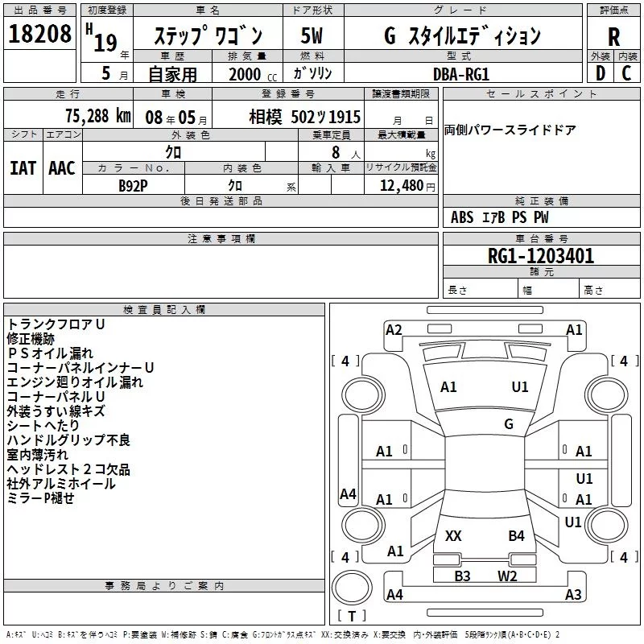Click the model code DBA-RG1
Screen dimensions: 644x644
click(x=461, y=74)
